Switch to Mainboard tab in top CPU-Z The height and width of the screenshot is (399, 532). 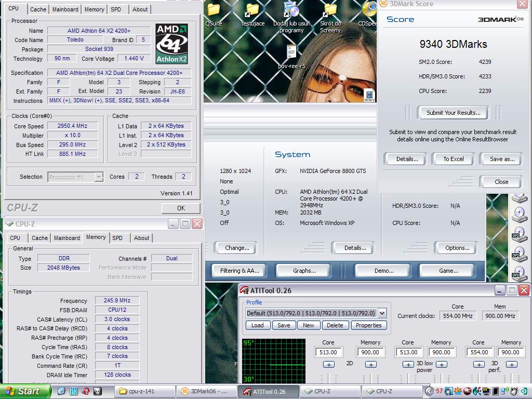(65, 9)
